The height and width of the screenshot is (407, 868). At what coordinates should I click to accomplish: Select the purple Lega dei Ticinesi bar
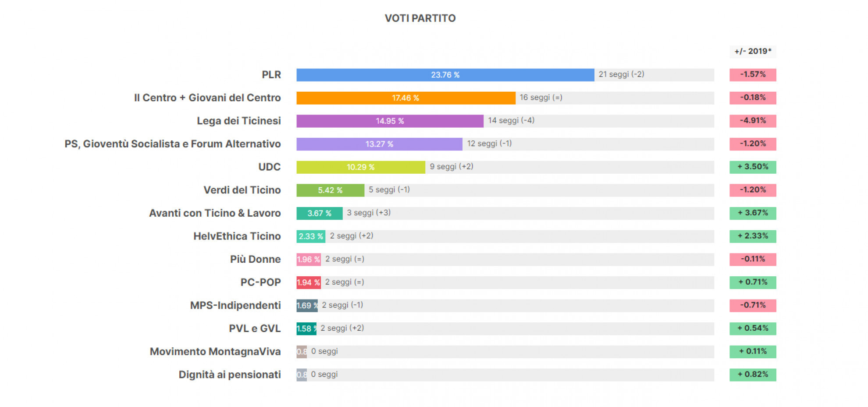[x=390, y=121]
